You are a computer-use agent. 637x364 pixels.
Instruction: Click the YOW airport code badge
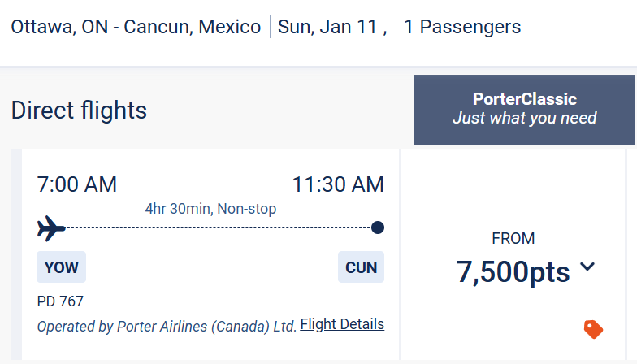[x=61, y=267]
